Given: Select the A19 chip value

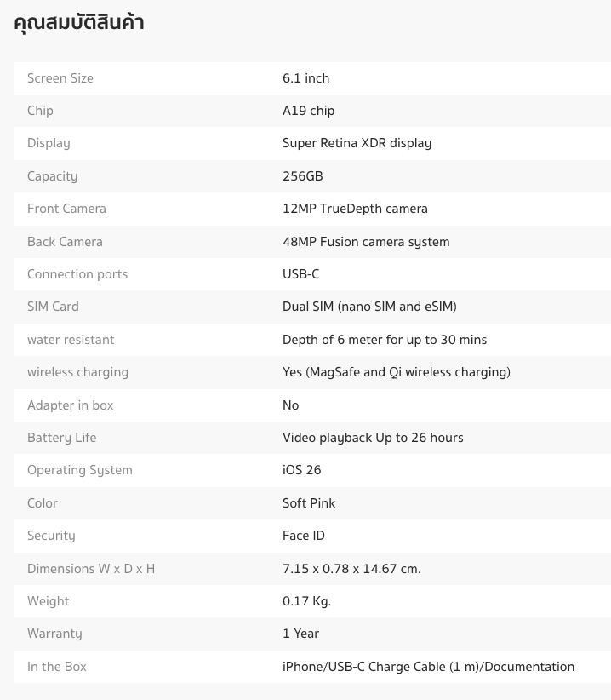Looking at the screenshot, I should pos(308,111).
